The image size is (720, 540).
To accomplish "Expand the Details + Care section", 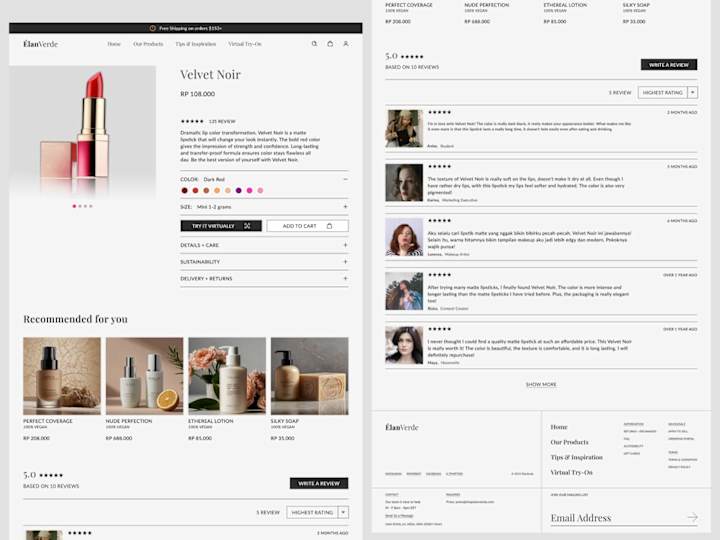I will (x=264, y=245).
